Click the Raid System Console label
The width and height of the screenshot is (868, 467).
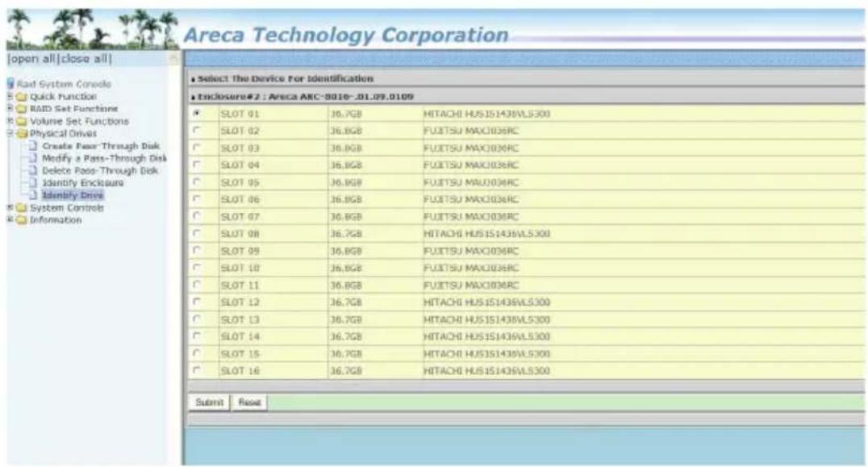pyautogui.click(x=64, y=84)
